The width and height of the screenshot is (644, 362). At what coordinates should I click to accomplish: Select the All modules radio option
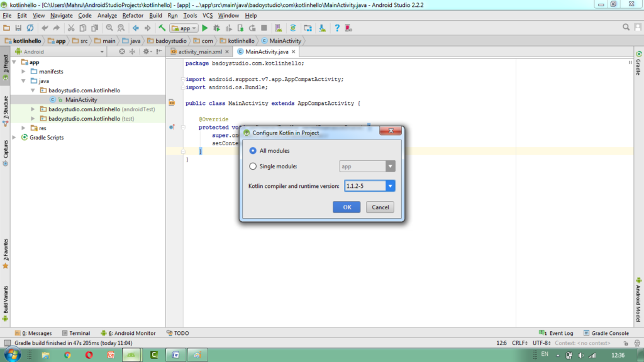253,151
